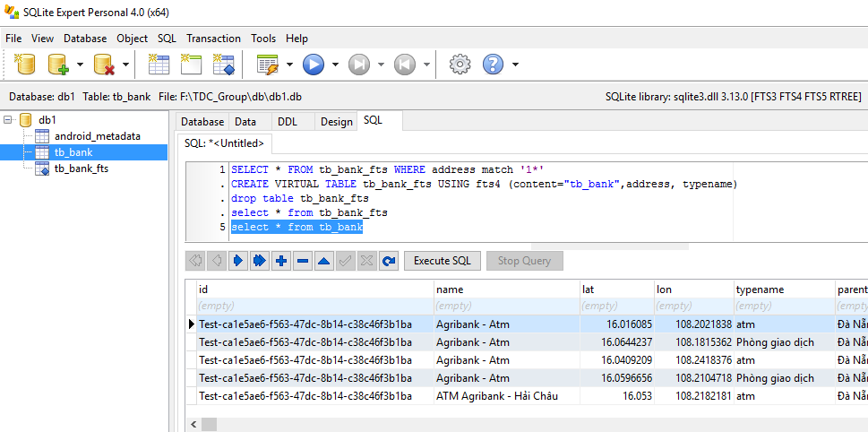The height and width of the screenshot is (432, 868).
Task: Click the new database icon with plus
Action: (x=59, y=65)
